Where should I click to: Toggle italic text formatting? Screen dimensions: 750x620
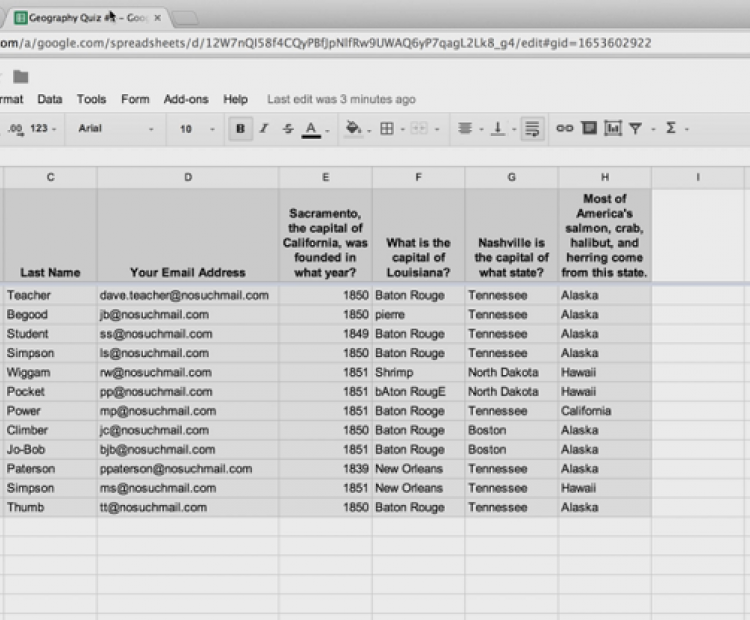click(x=264, y=129)
